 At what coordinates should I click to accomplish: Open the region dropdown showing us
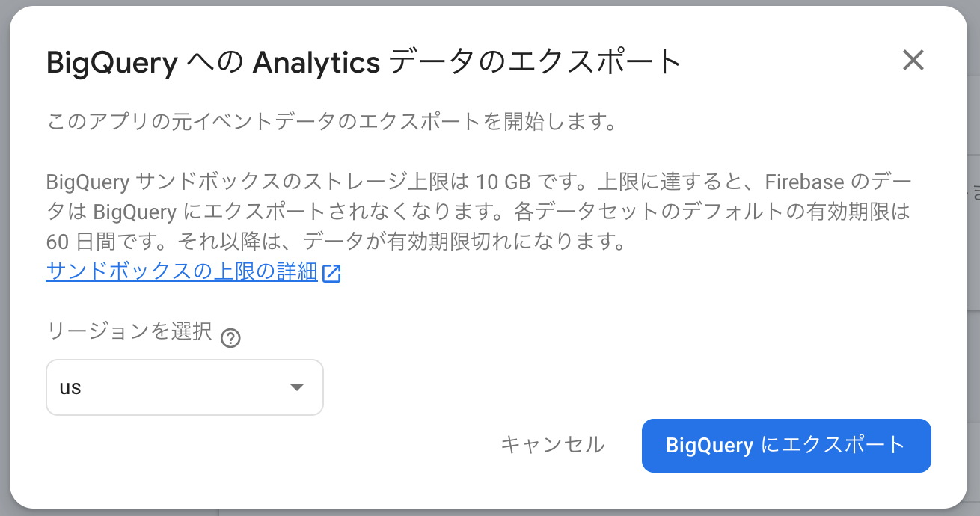[x=185, y=387]
